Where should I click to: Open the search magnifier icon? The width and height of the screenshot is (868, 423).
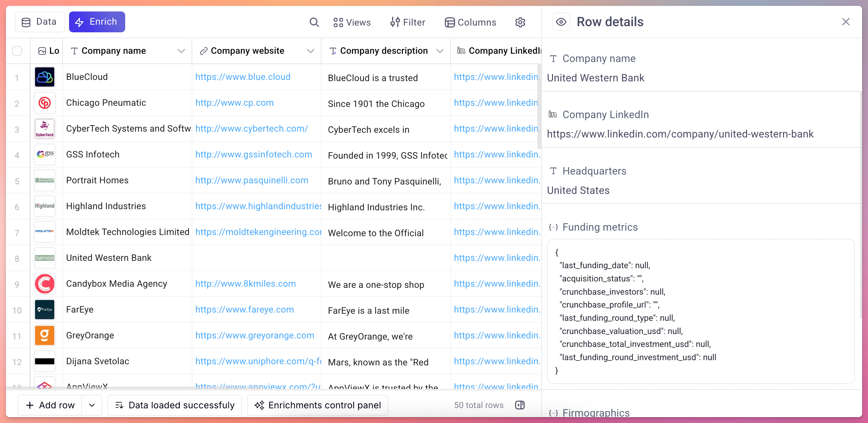click(314, 22)
